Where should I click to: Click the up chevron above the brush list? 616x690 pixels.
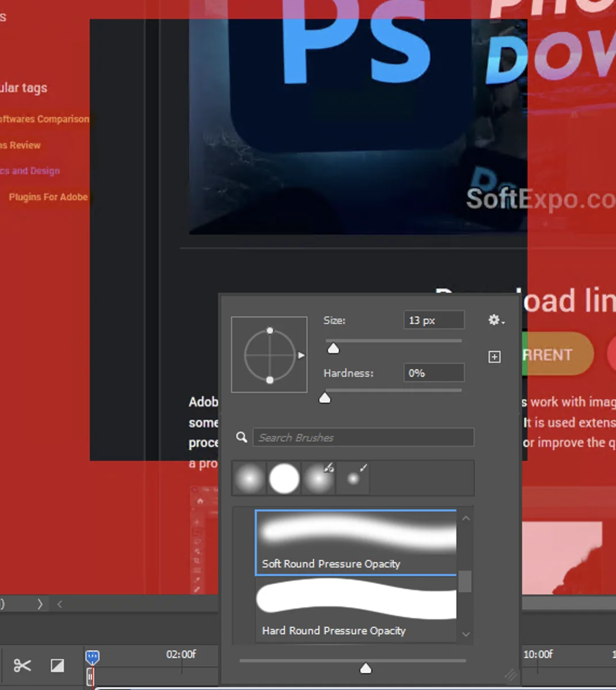pyautogui.click(x=466, y=518)
